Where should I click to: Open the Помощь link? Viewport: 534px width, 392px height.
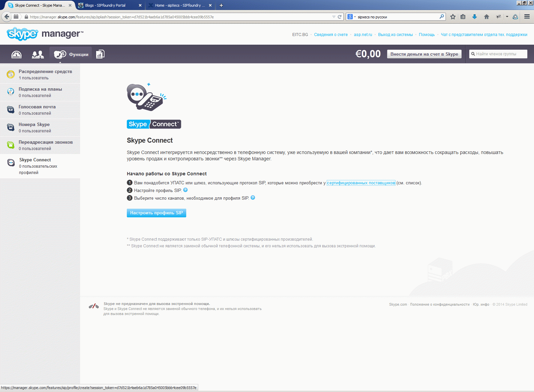(427, 35)
